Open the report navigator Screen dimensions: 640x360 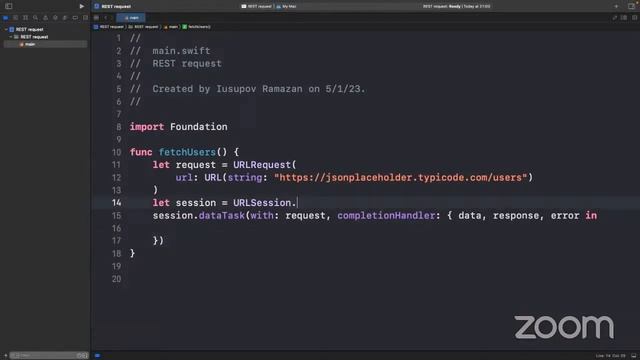coord(85,18)
